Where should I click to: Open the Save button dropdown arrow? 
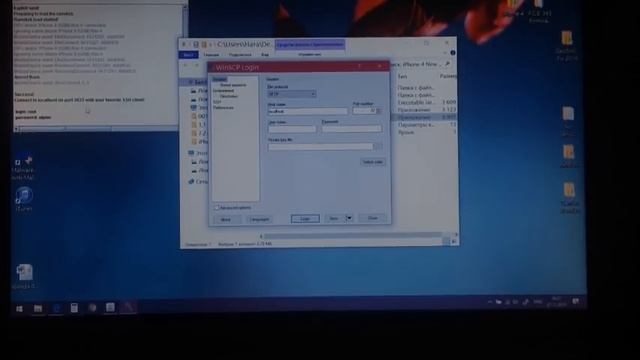[349, 218]
